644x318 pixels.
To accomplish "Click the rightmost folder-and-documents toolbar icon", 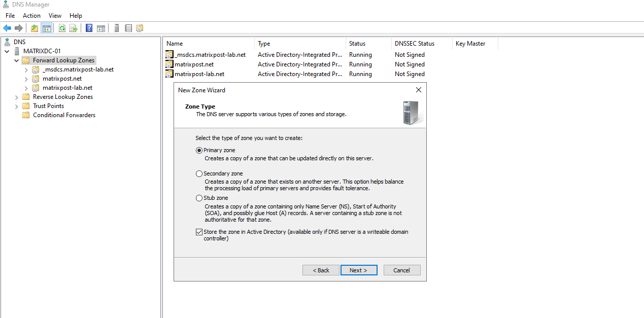I will 140,28.
